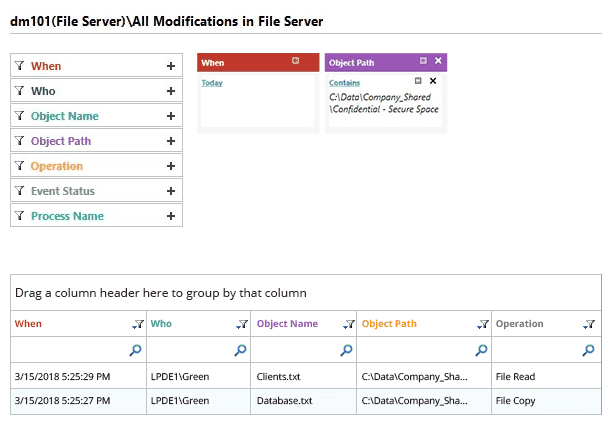612x430 pixels.
Task: Click the funnel icon next to Who filter
Action: coord(19,91)
